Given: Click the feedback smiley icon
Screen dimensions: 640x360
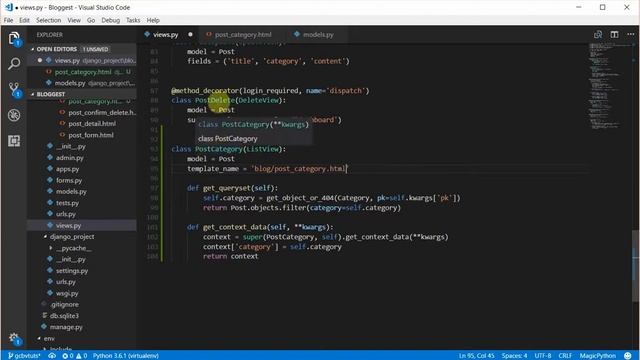Looking at the screenshot, I should click(x=628, y=356).
